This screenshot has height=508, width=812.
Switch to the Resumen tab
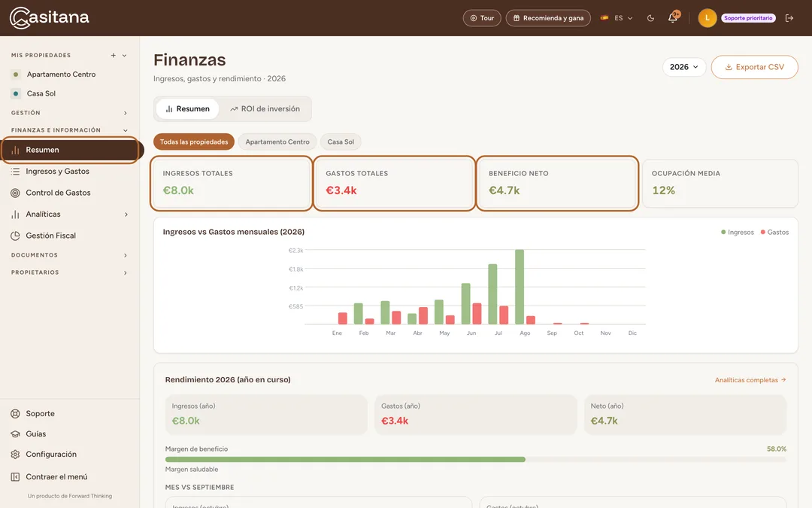[x=187, y=109]
